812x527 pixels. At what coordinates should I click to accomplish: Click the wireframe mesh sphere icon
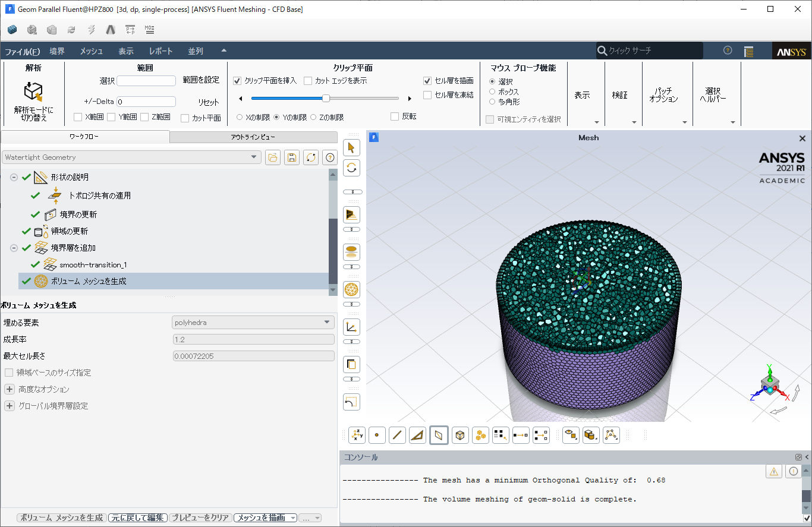pyautogui.click(x=352, y=289)
